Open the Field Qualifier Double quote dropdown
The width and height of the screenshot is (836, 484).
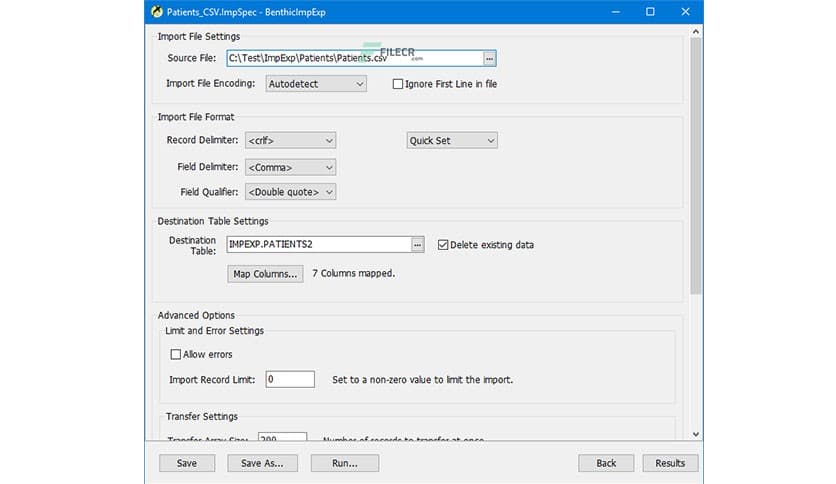point(291,192)
